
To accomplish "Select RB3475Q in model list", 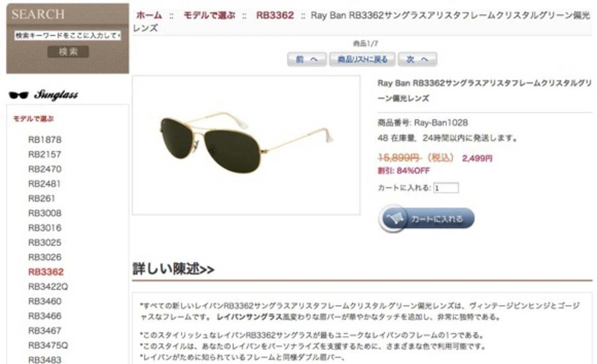I will pos(48,345).
